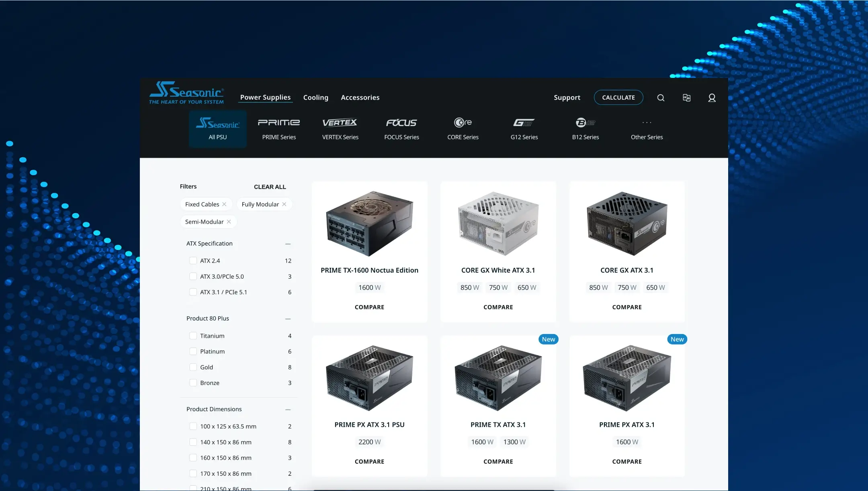Enable the 100 x 125 x 63.5 mm checkbox
Screen dimensions: 868x491
[193, 426]
